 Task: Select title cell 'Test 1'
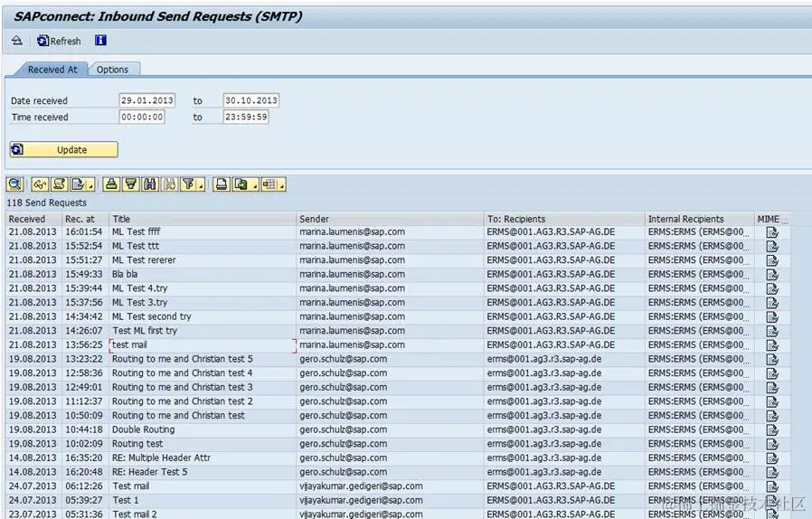tap(203, 500)
